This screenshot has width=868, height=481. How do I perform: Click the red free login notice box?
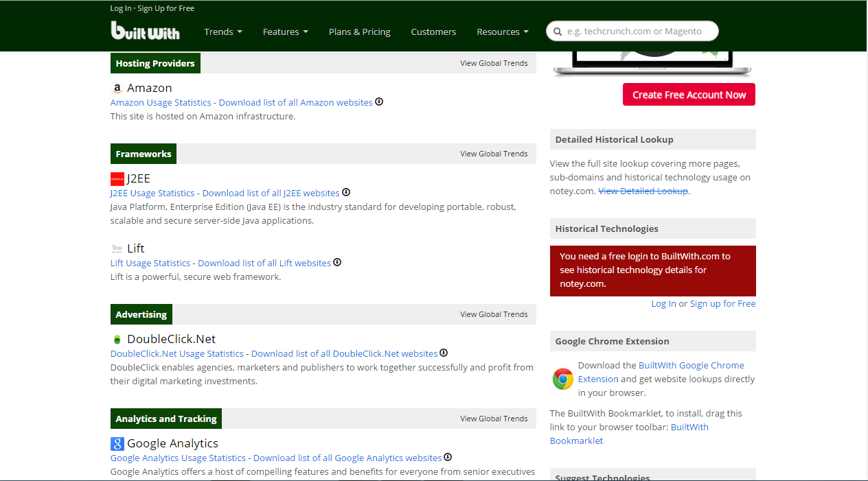pyautogui.click(x=653, y=271)
